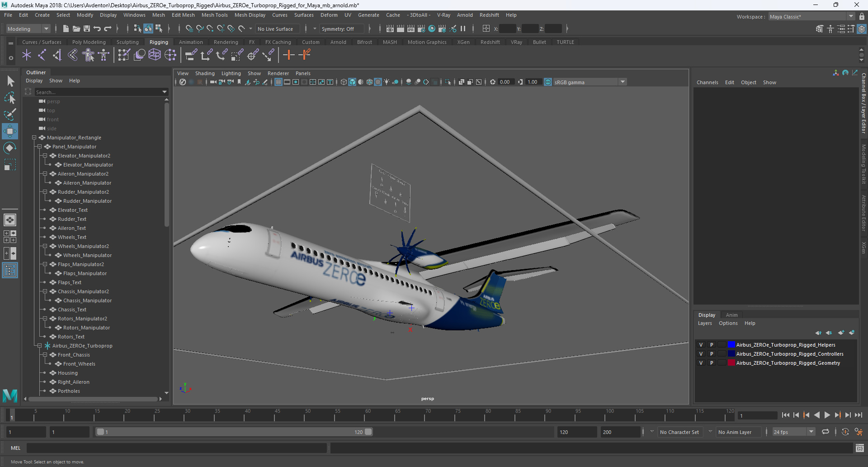The height and width of the screenshot is (467, 868).
Task: Click the MEL script language button
Action: point(16,448)
